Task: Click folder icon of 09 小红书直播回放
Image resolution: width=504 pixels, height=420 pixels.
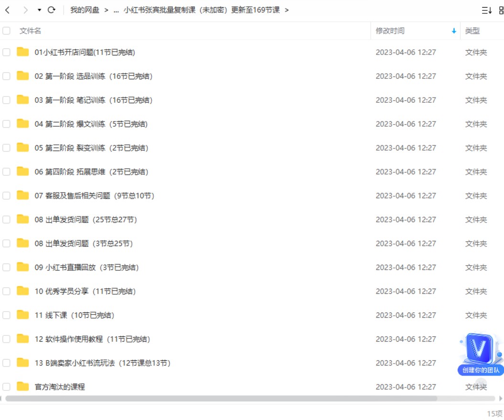Action: click(23, 267)
